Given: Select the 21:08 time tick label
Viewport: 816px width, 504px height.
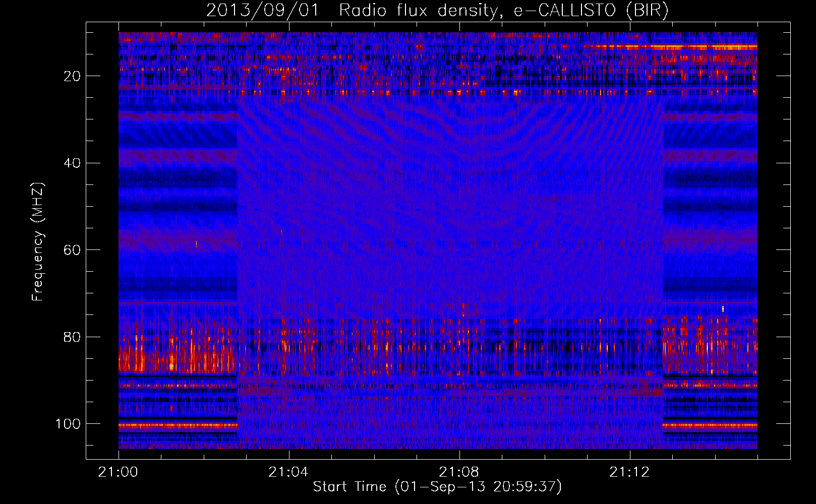Looking at the screenshot, I should (459, 472).
